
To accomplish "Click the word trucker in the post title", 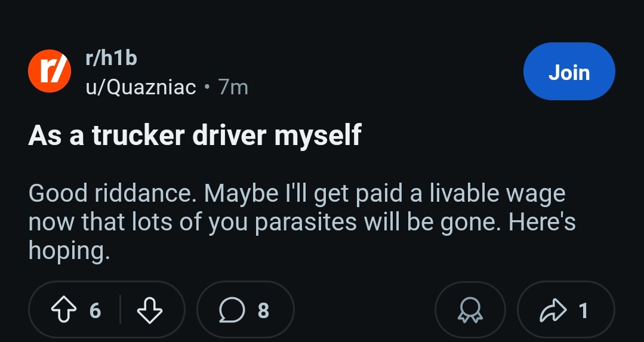I will click(139, 135).
